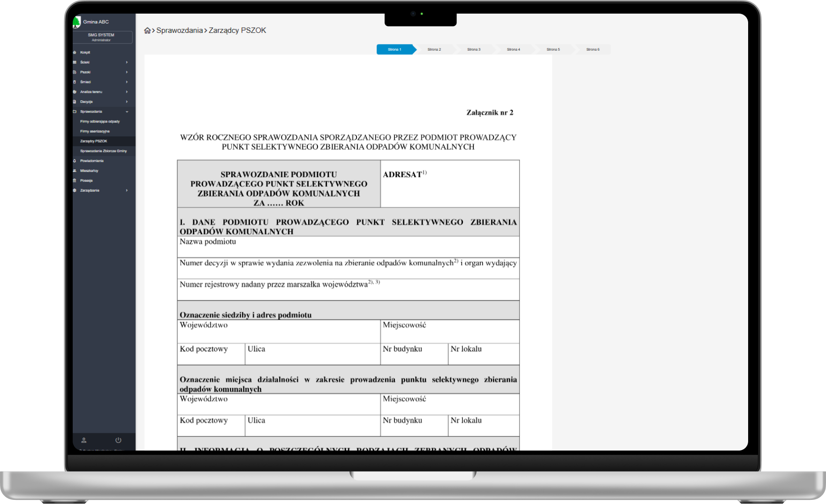Open Firmy odbierające odpady report

tap(100, 121)
